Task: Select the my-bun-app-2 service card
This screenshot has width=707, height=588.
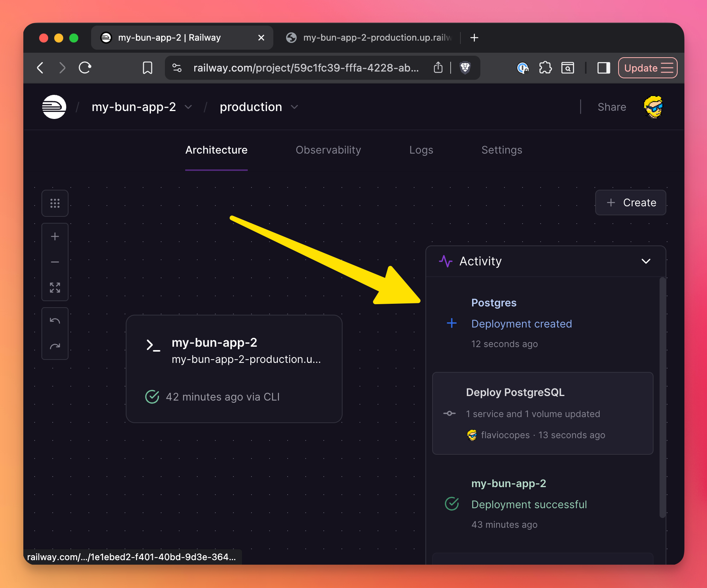Action: (234, 369)
